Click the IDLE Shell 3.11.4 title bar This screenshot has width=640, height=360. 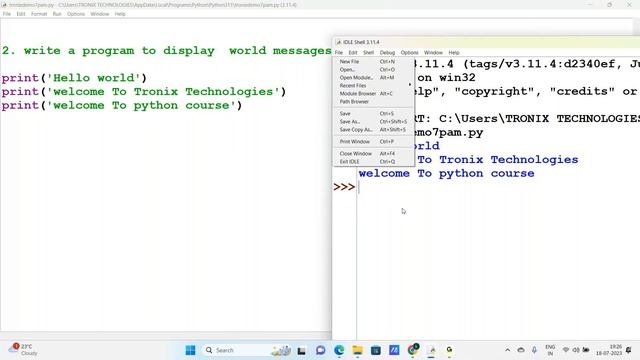[x=486, y=42]
